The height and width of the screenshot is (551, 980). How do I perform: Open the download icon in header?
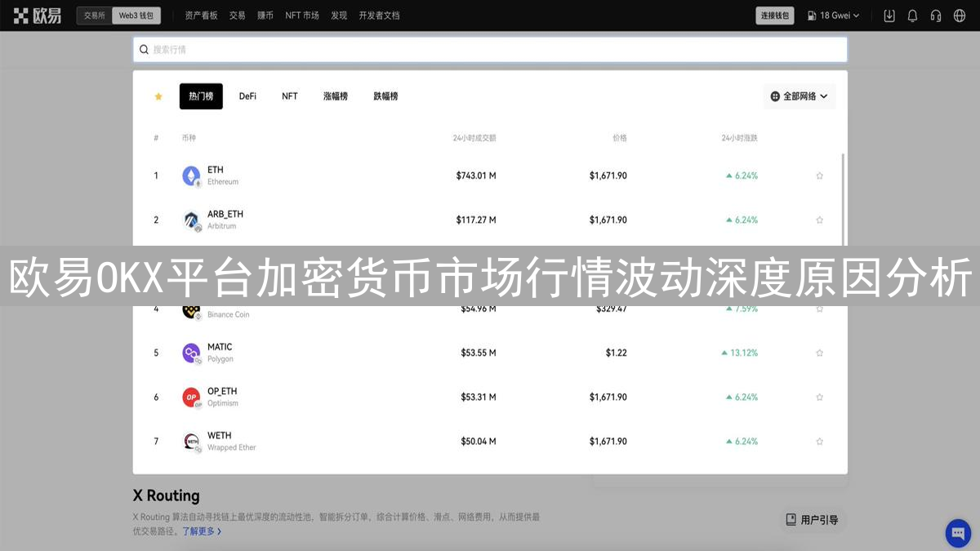889,16
